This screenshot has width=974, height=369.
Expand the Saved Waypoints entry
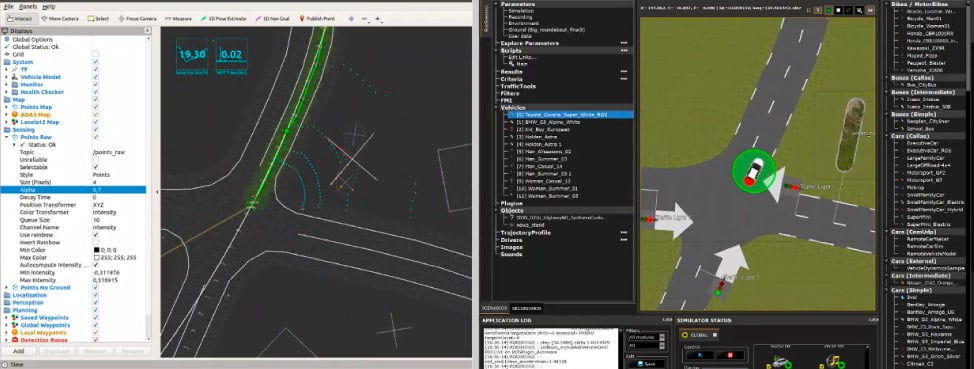coord(7,317)
